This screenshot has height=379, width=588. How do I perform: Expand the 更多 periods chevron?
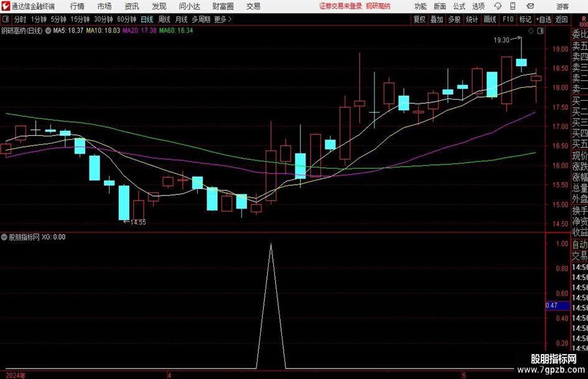(230, 19)
